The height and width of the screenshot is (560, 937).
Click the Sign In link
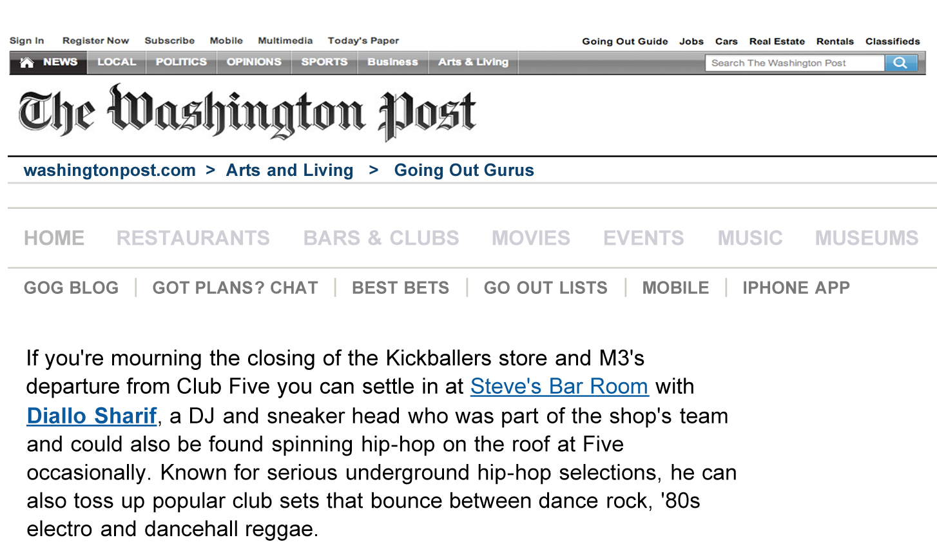pos(26,41)
